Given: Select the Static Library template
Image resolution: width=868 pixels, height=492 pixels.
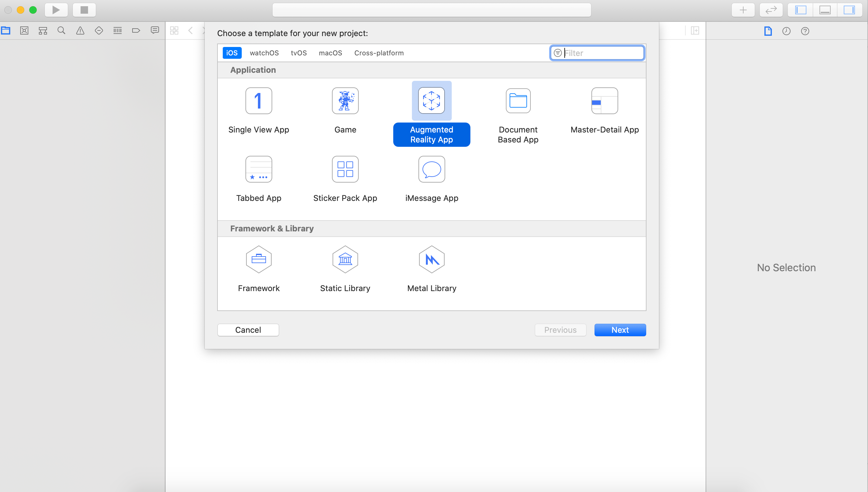Looking at the screenshot, I should pos(345,259).
